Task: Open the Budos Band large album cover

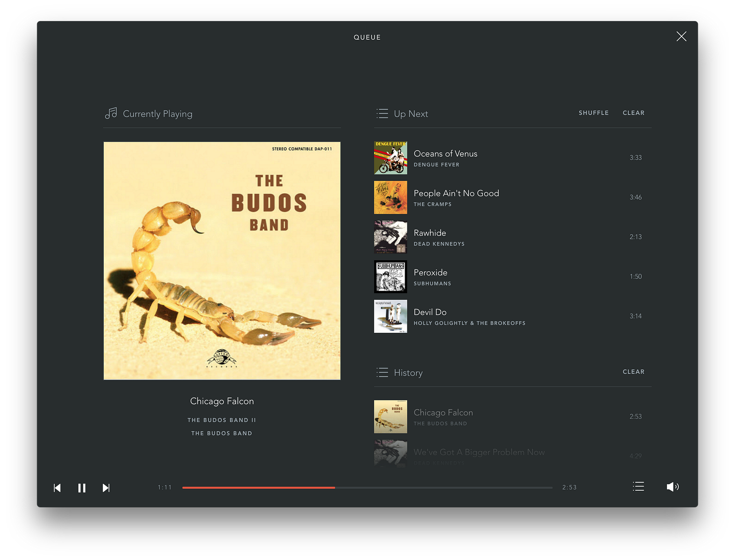Action: coord(222,261)
